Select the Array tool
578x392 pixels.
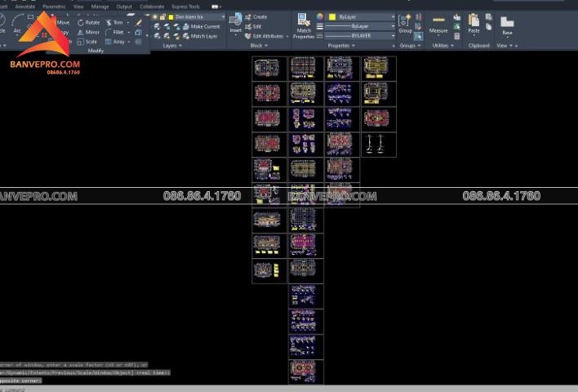point(115,42)
